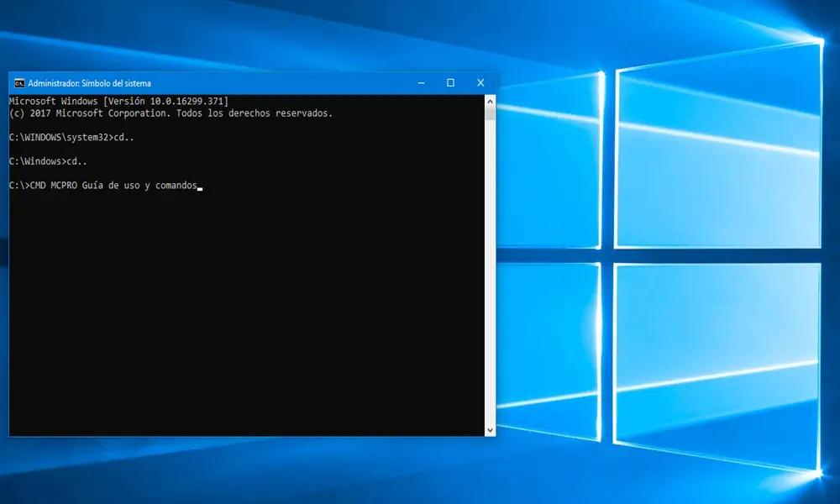Image resolution: width=840 pixels, height=504 pixels.
Task: Click the window title 'Administrador: Símbolo del sistema'
Action: pyautogui.click(x=89, y=83)
